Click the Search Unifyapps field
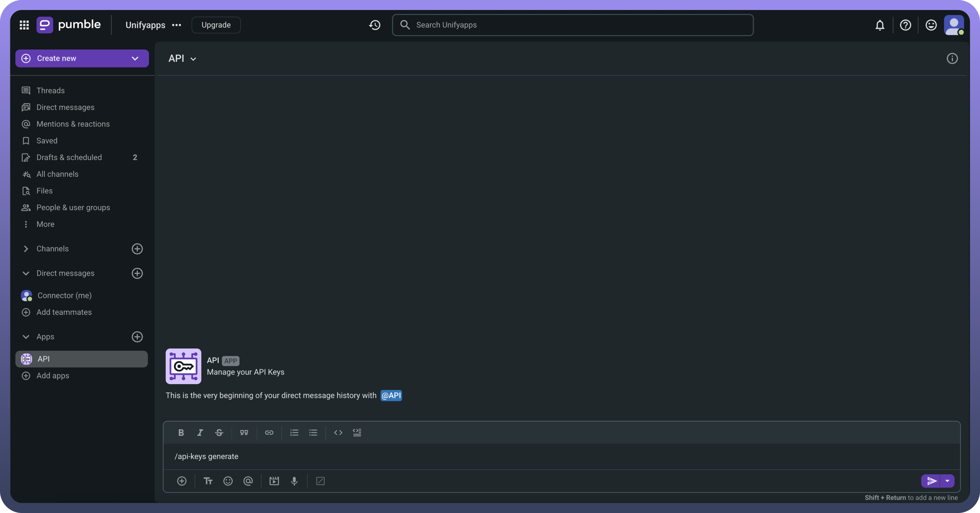This screenshot has height=513, width=980. 572,25
